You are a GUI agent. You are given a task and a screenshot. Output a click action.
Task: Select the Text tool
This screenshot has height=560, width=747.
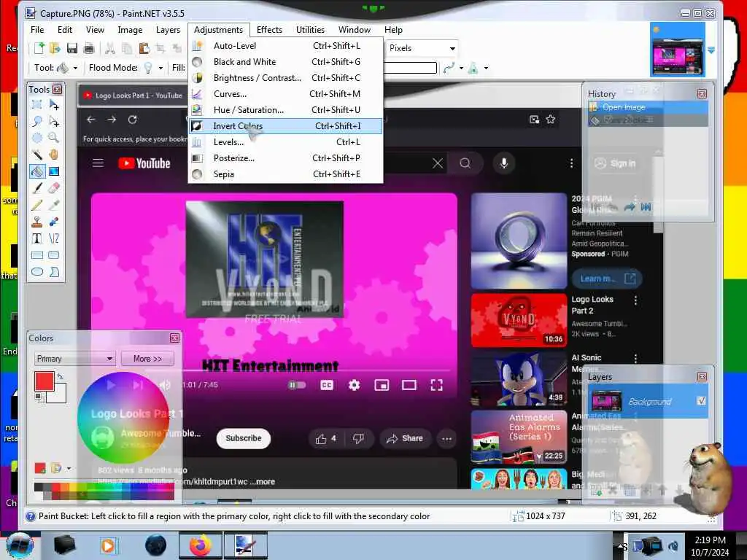coord(36,238)
